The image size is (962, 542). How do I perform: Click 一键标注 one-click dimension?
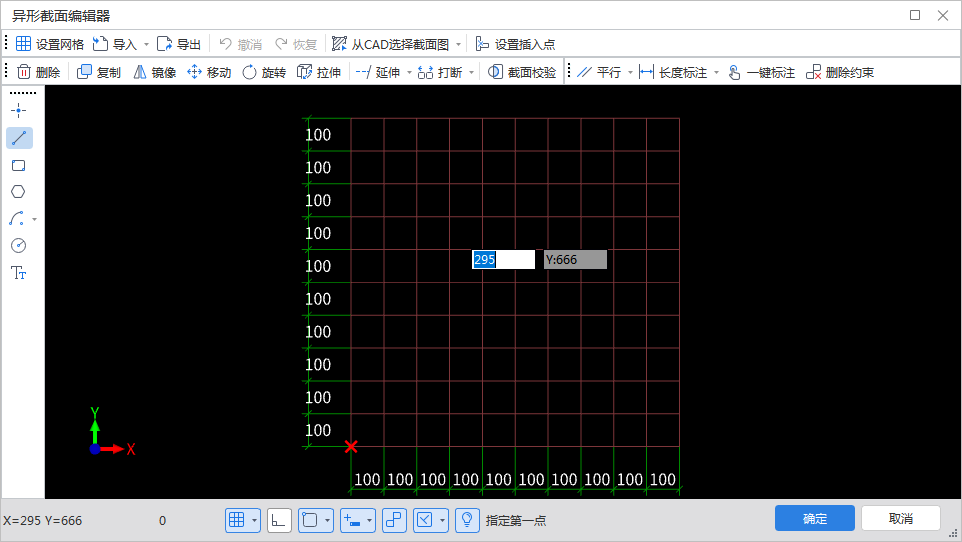(x=761, y=72)
